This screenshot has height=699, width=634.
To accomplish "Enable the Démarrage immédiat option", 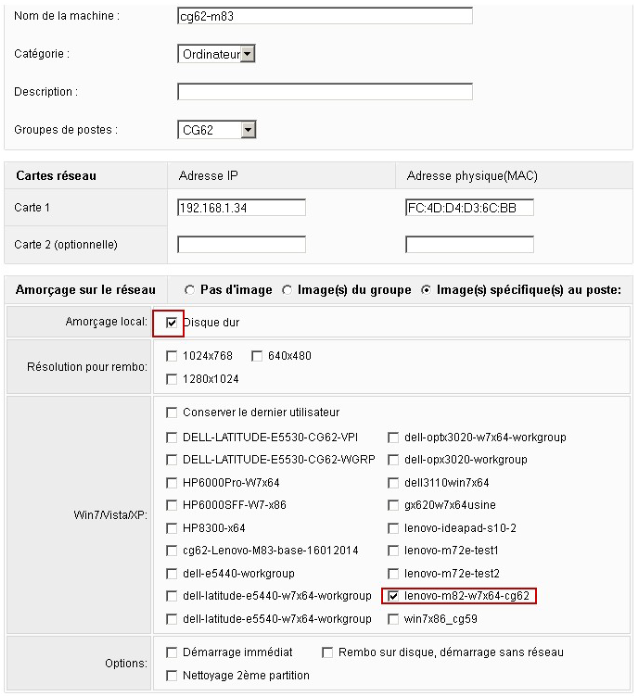I will coord(172,652).
